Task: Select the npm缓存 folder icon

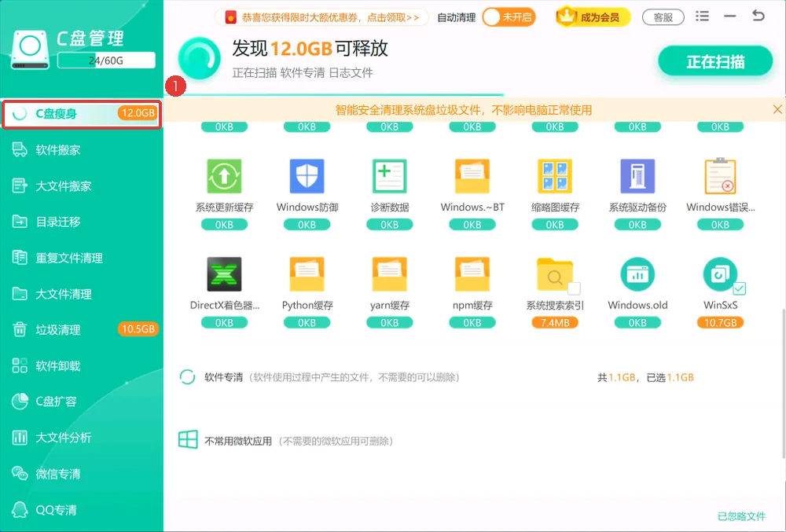Action: pos(472,274)
